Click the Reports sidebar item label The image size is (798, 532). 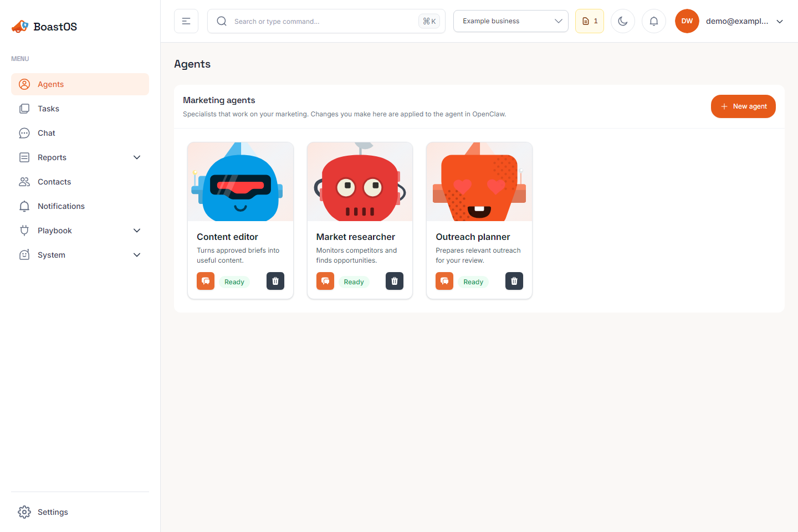coord(52,157)
